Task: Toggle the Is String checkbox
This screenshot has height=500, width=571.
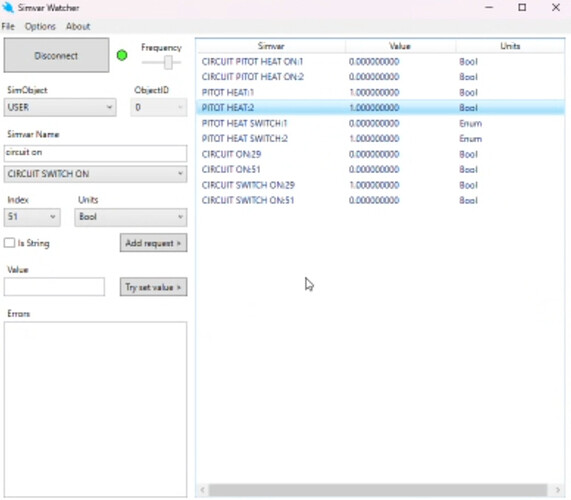Action: coord(9,243)
